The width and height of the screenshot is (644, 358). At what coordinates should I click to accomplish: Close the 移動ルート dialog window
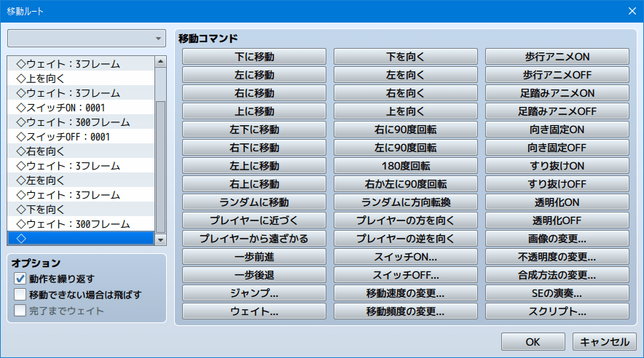pos(632,10)
